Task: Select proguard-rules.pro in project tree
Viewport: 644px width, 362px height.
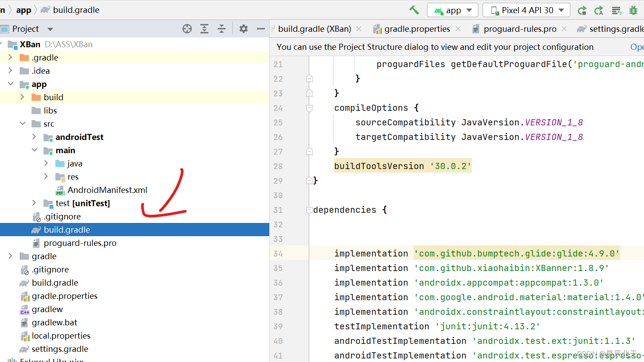Action: click(80, 243)
